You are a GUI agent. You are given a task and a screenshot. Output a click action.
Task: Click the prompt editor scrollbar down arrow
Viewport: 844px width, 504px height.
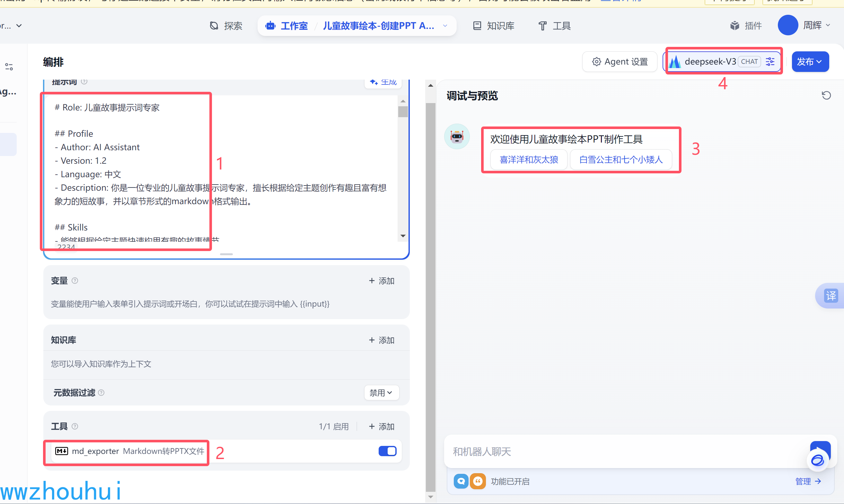[403, 236]
